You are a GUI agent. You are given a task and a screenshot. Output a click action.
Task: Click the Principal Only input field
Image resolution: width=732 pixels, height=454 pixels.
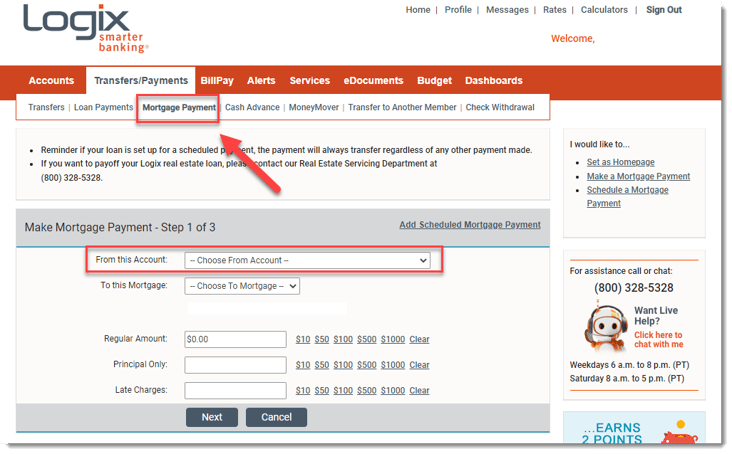tap(235, 365)
